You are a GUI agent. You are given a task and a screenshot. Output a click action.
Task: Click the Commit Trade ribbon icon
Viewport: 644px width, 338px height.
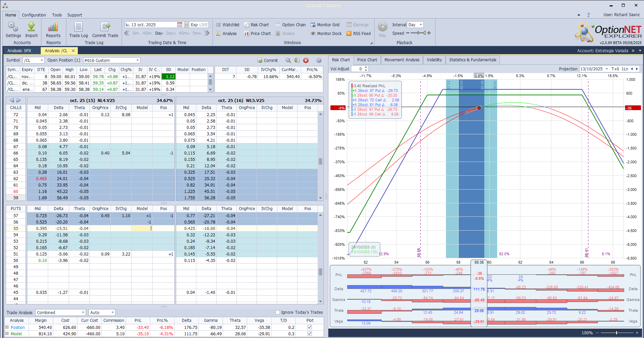105,27
